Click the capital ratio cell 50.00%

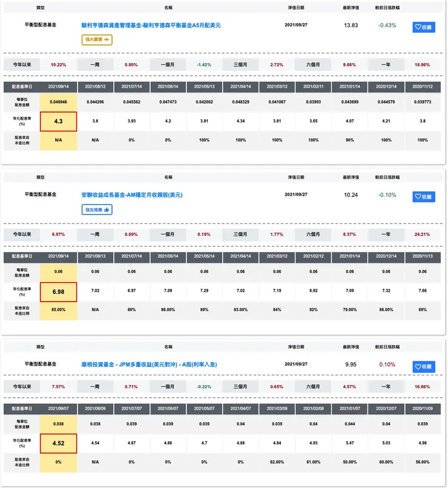(350, 462)
